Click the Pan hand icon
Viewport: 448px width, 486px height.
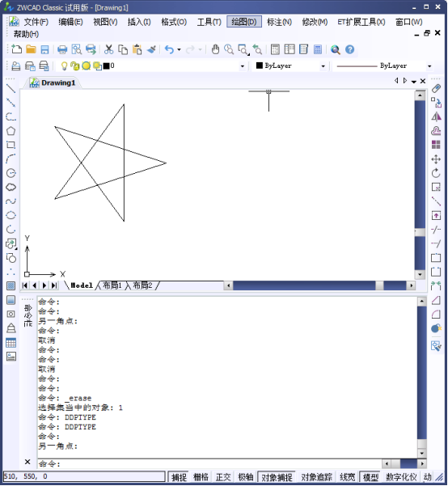pos(215,49)
